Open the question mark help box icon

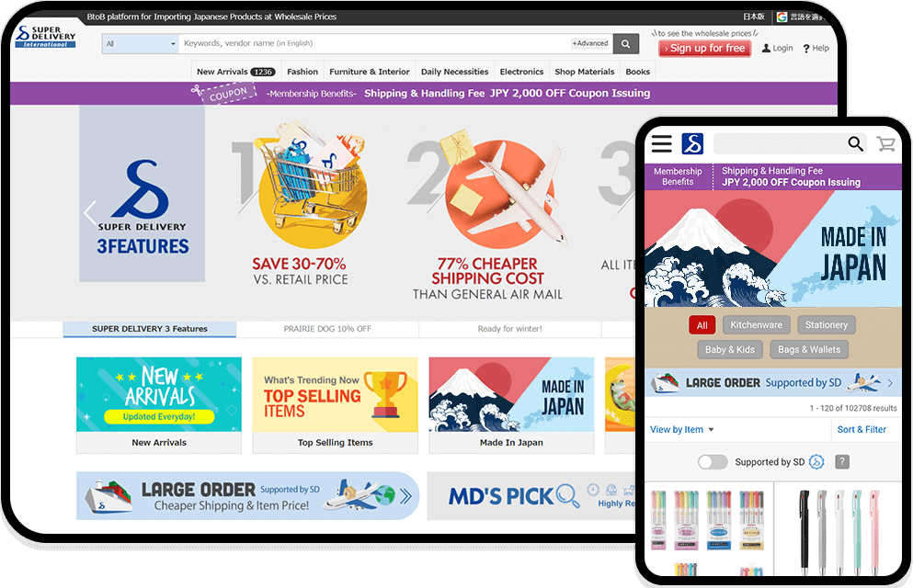pos(842,462)
